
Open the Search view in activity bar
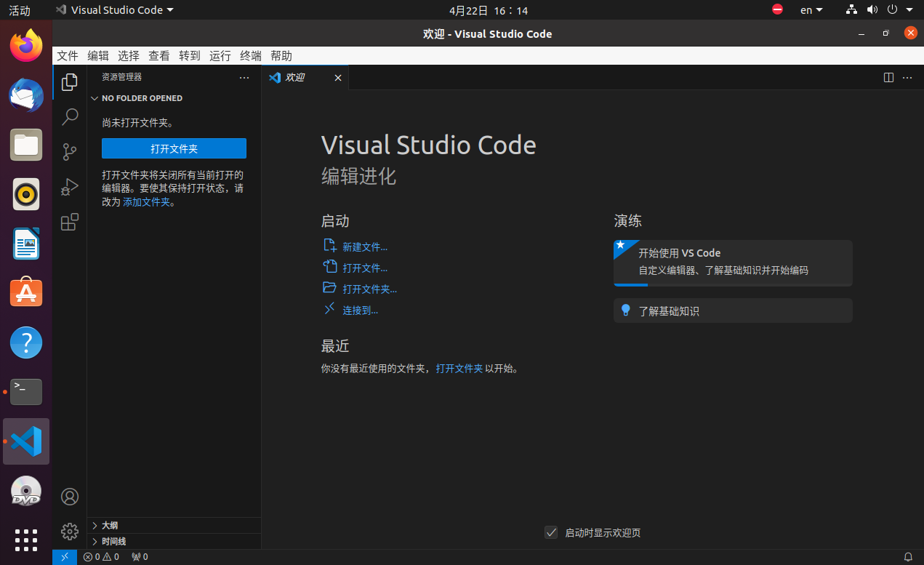click(x=70, y=116)
